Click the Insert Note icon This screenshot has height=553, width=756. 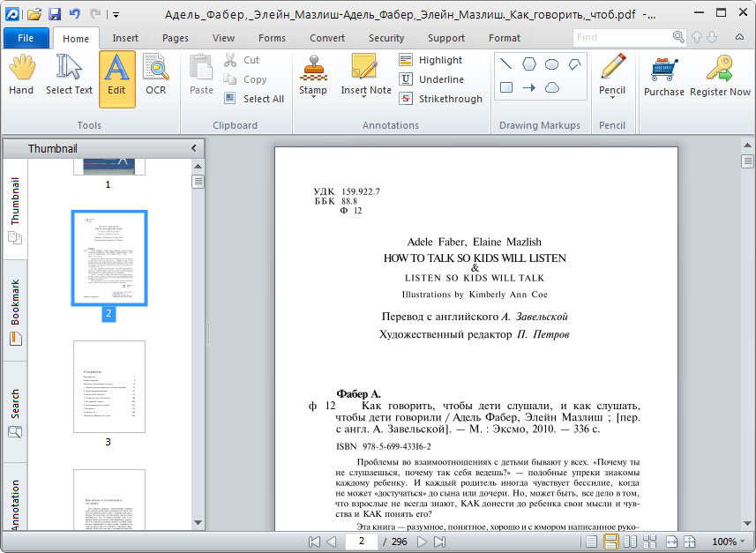coord(364,66)
